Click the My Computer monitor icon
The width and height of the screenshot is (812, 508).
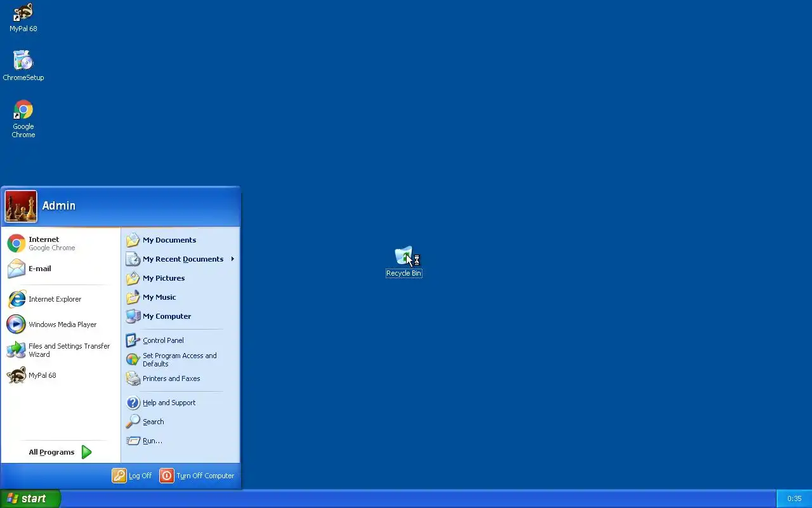coord(133,316)
